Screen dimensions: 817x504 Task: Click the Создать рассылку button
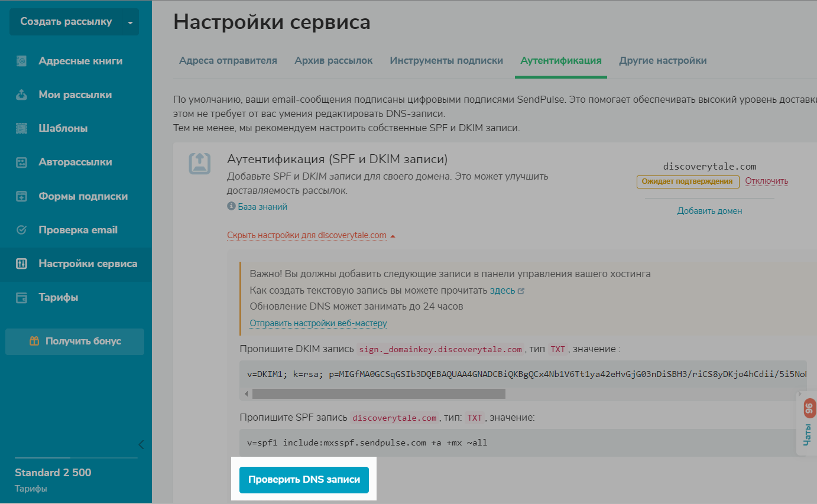(x=66, y=22)
